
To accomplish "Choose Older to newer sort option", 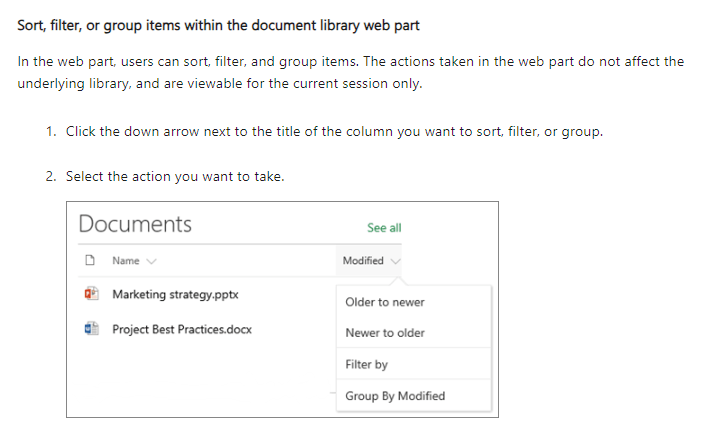I will 385,302.
